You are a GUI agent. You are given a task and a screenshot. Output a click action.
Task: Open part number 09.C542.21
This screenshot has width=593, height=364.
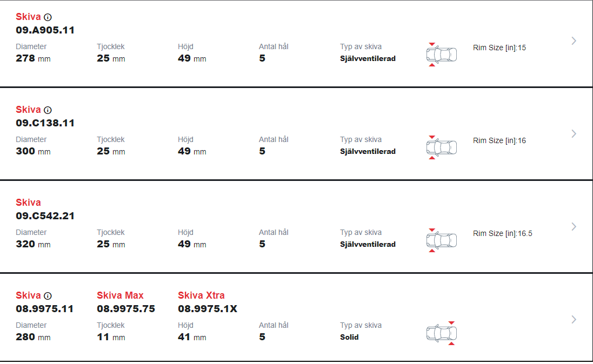pyautogui.click(x=45, y=216)
